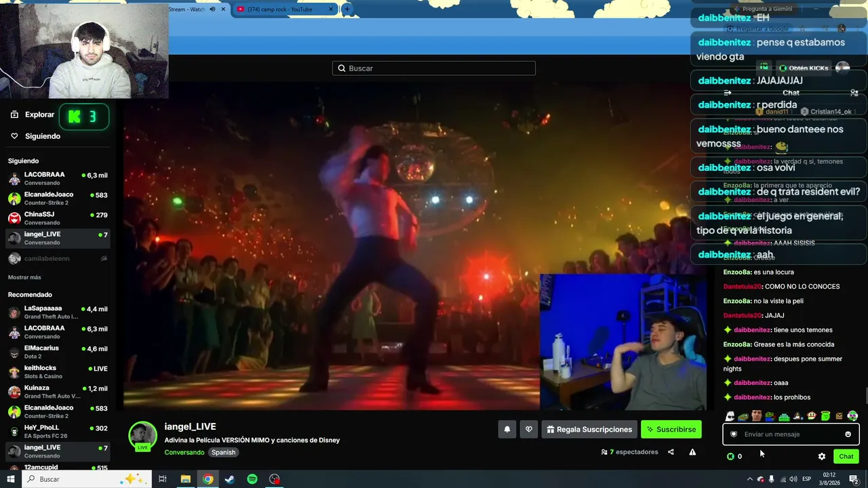Click the Buscar search field on Kick
The image size is (868, 488).
point(434,68)
